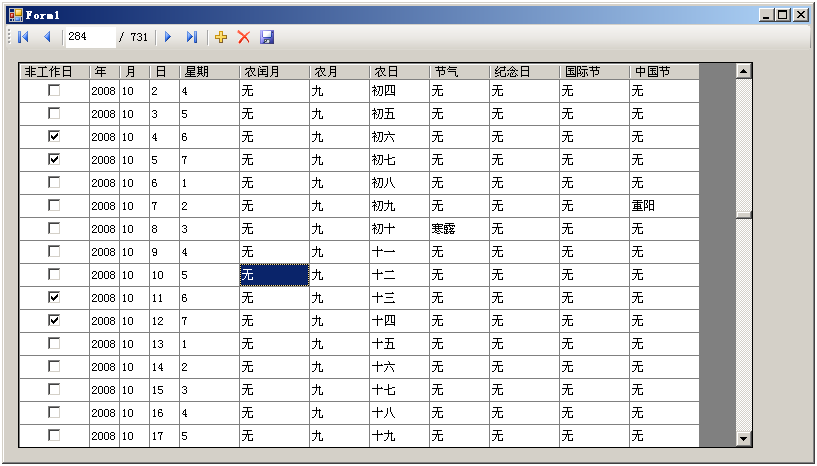Delete the current record with red X

pos(243,37)
